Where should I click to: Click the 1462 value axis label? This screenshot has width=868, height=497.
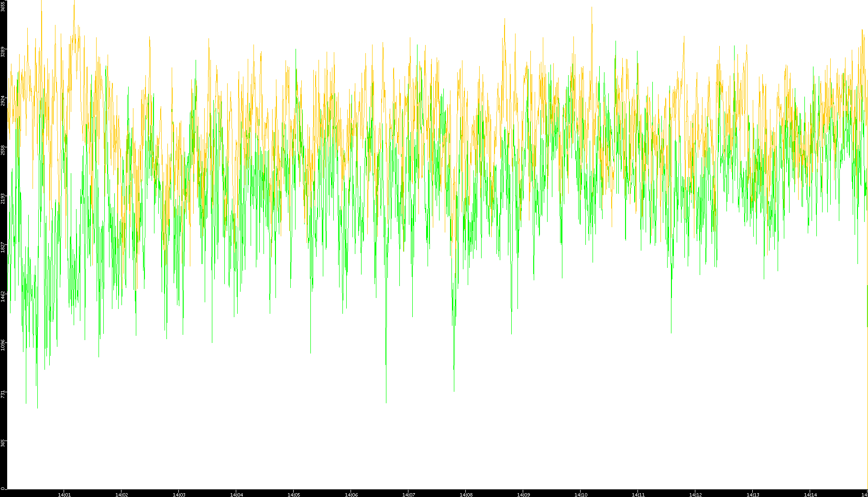pos(3,296)
